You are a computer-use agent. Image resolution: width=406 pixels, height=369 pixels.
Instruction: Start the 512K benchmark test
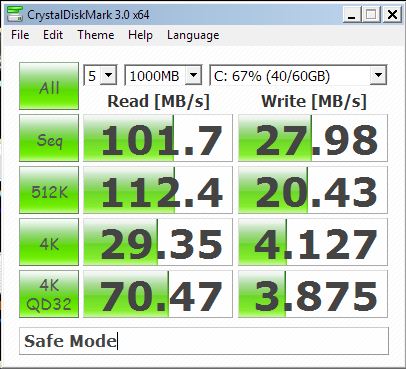click(49, 190)
